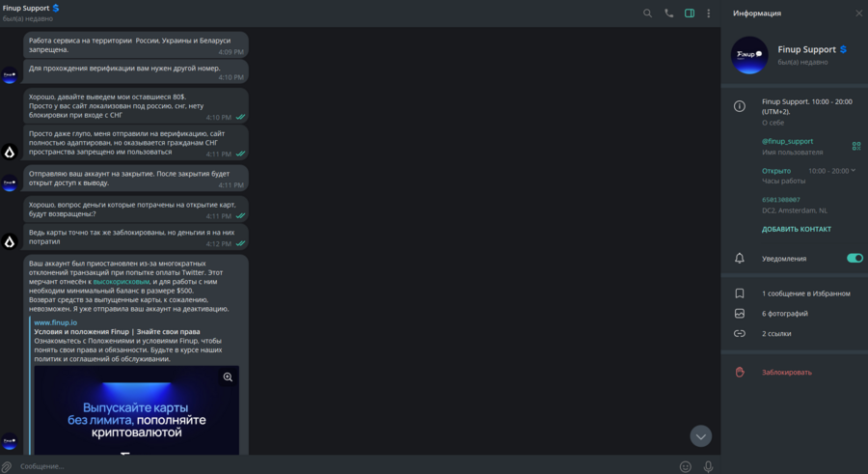Select message 'Хорошо, давайте выведем мои оставшиеся 80$'
This screenshot has width=868, height=474.
(x=136, y=106)
